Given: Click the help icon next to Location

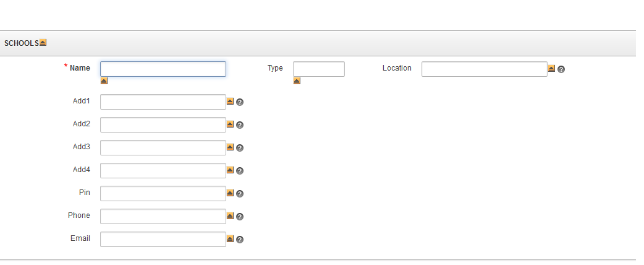Looking at the screenshot, I should click(561, 69).
